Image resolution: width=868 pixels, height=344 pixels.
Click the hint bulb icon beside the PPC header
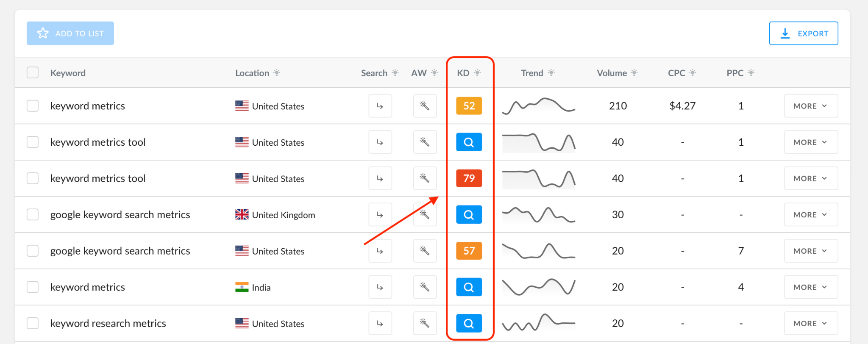pos(751,73)
